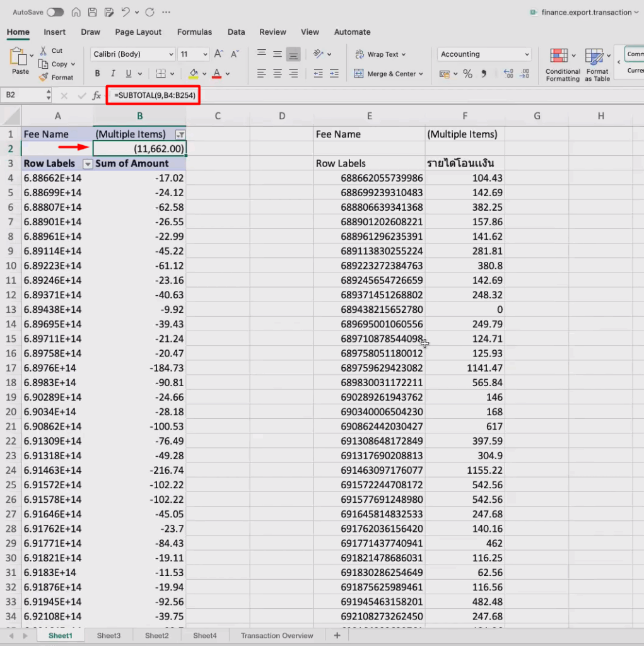Apply the yellow fill color
This screenshot has width=644, height=646.
point(194,74)
